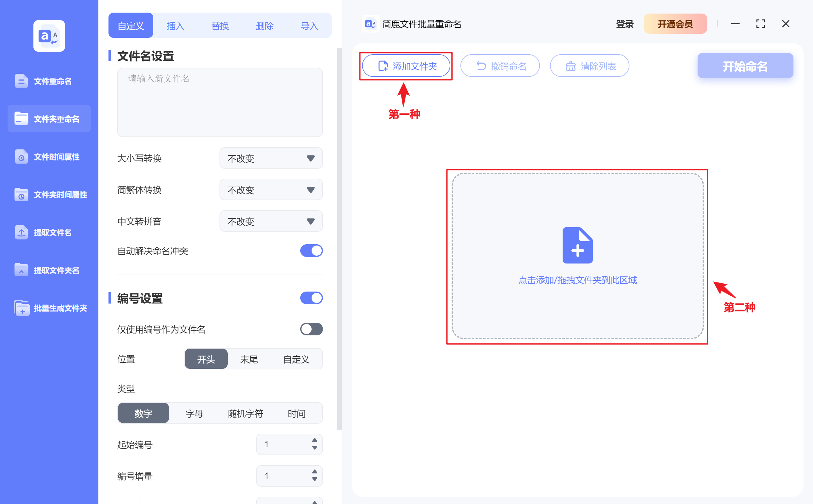Select 批量生成文件夹 in the sidebar
The width and height of the screenshot is (813, 504).
[49, 308]
